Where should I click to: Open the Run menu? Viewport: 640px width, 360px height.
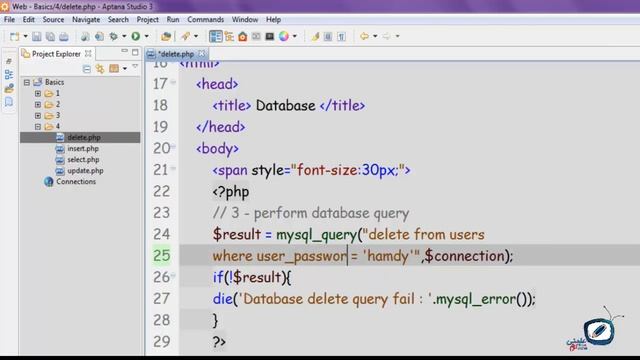click(173, 20)
